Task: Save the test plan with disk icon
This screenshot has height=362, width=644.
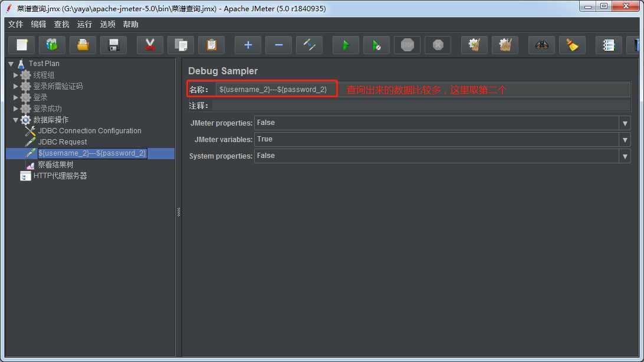Action: pyautogui.click(x=114, y=45)
